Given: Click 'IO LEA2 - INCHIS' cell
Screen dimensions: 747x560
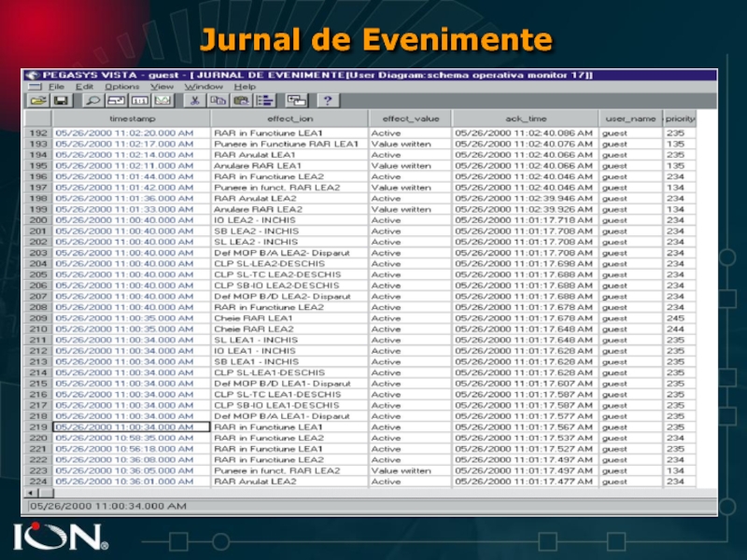Looking at the screenshot, I should click(x=289, y=220).
